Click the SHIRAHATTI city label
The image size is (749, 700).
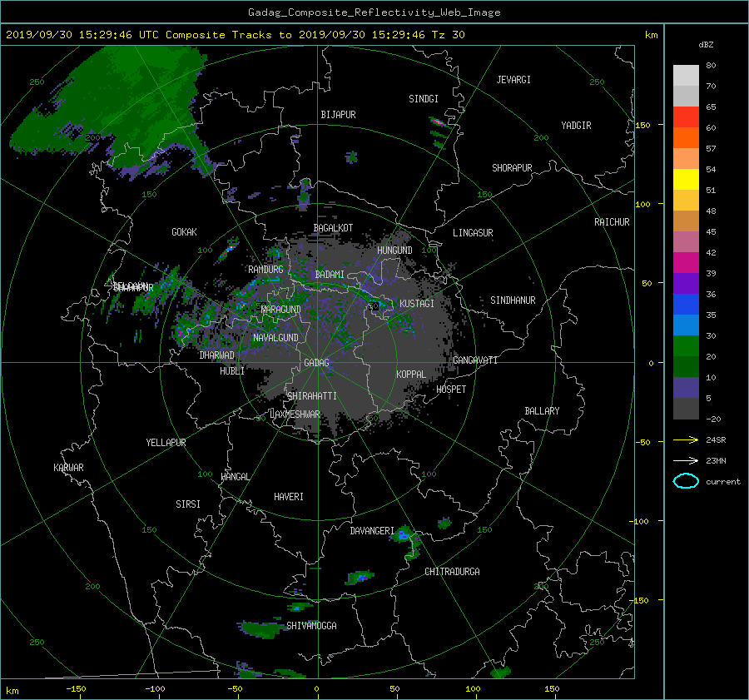312,396
